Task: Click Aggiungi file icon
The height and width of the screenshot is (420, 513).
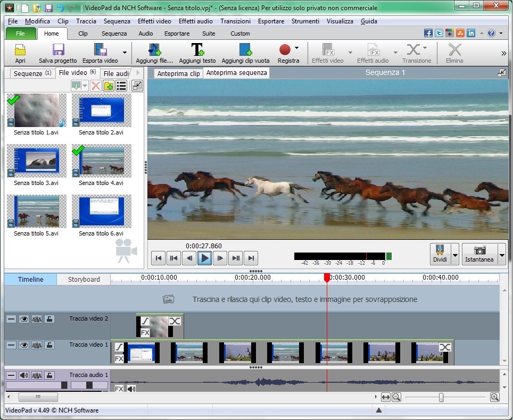Action: 154,49
